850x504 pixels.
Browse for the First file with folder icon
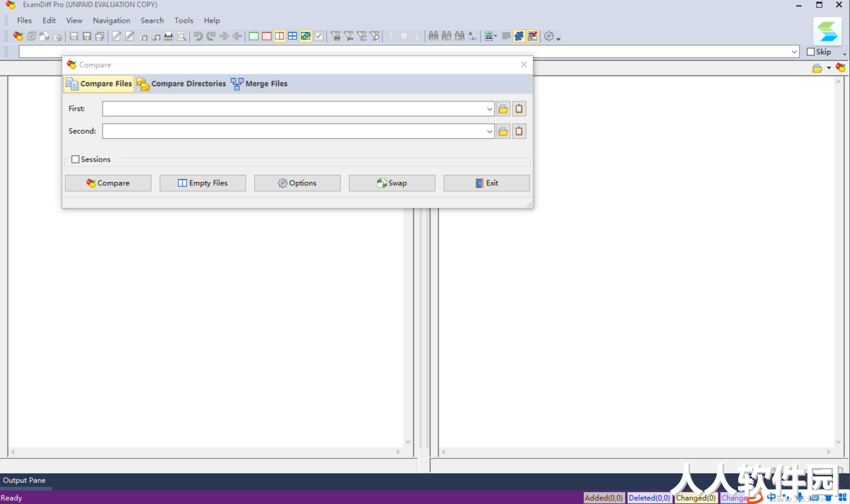503,109
